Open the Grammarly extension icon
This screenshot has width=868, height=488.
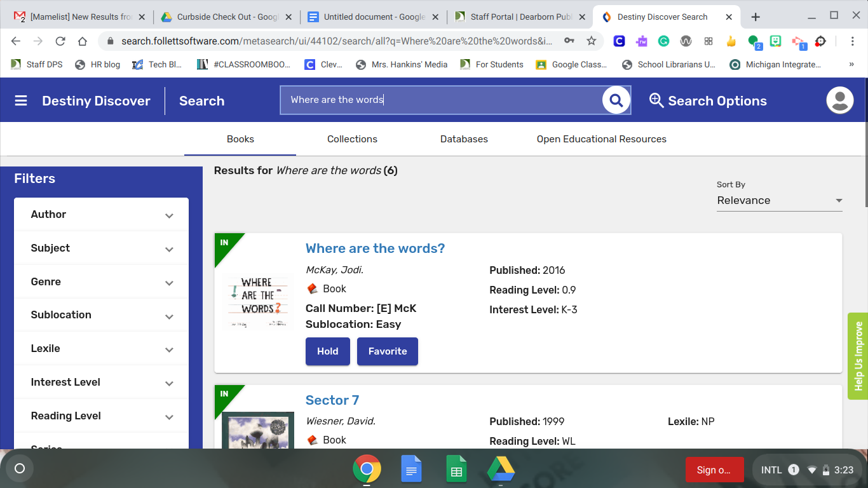coord(663,41)
